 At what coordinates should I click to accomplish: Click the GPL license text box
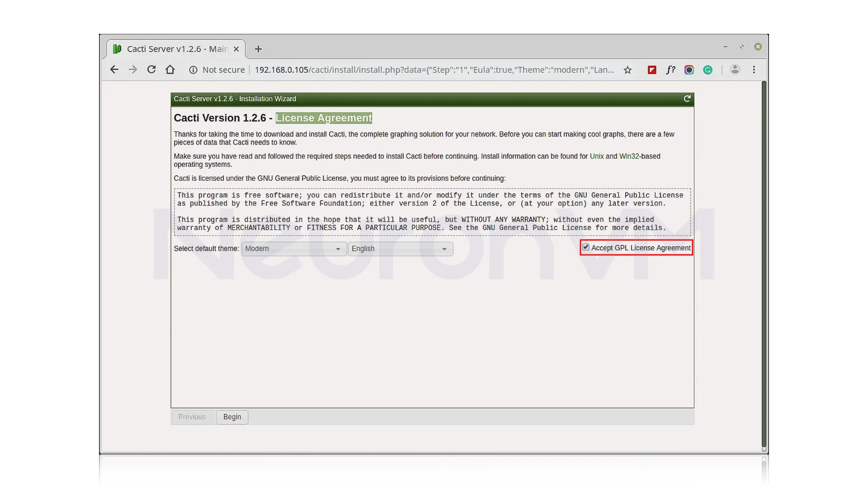(432, 212)
